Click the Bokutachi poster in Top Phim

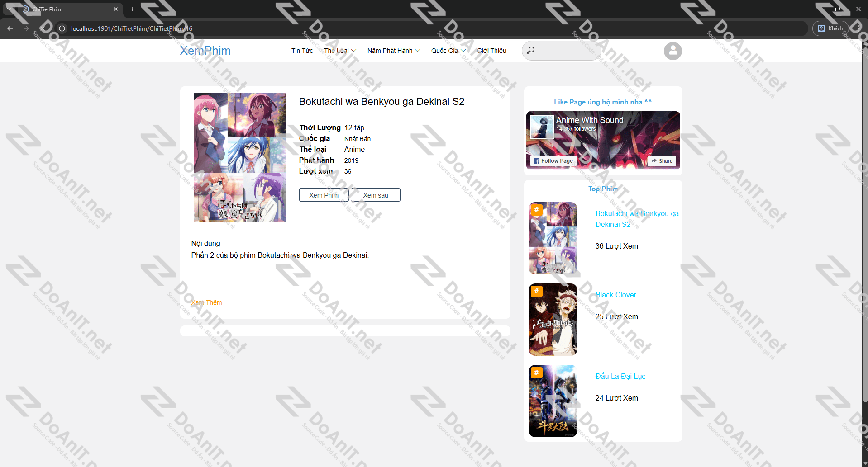(x=553, y=238)
